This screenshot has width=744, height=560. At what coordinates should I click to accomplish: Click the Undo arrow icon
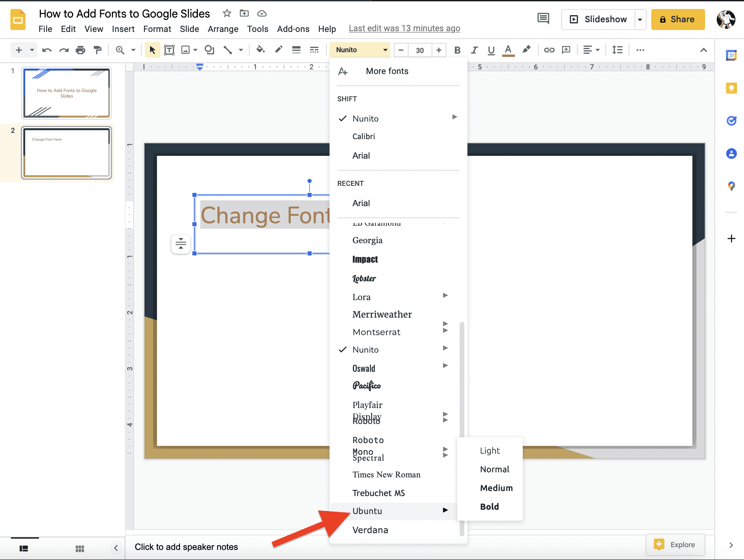[47, 50]
